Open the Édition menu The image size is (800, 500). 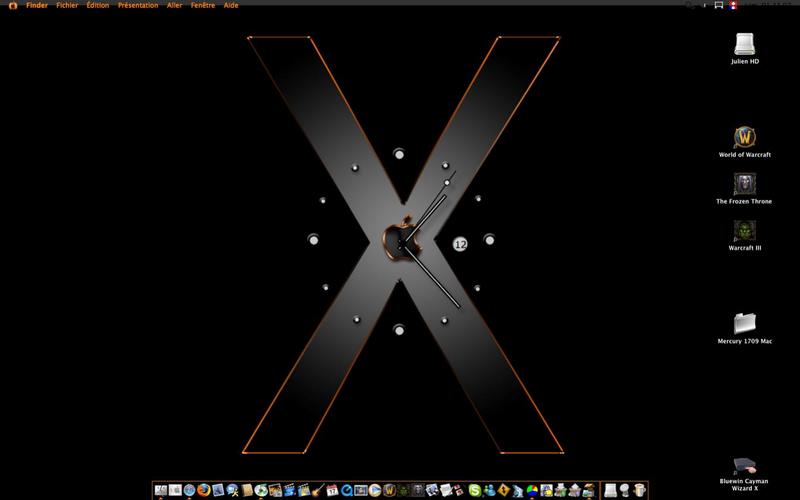pyautogui.click(x=98, y=5)
